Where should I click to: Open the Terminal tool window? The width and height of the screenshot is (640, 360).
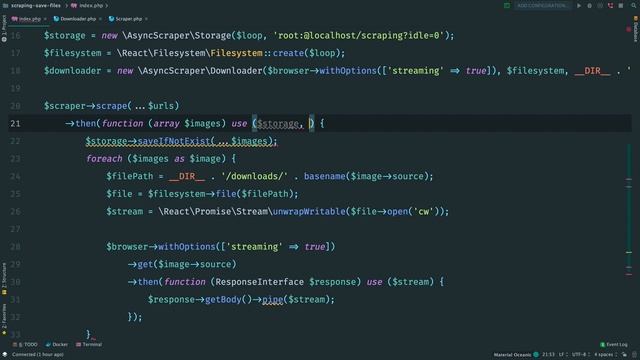point(89,344)
